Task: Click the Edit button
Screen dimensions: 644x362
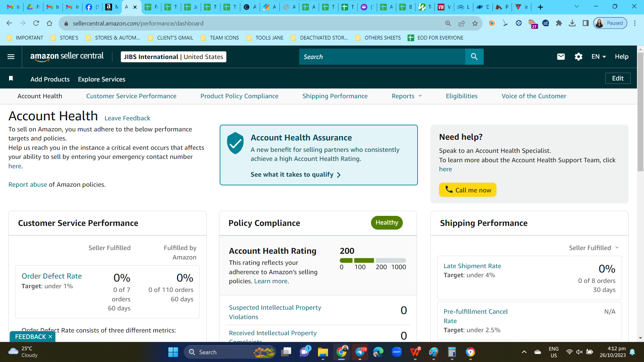Action: (x=618, y=78)
